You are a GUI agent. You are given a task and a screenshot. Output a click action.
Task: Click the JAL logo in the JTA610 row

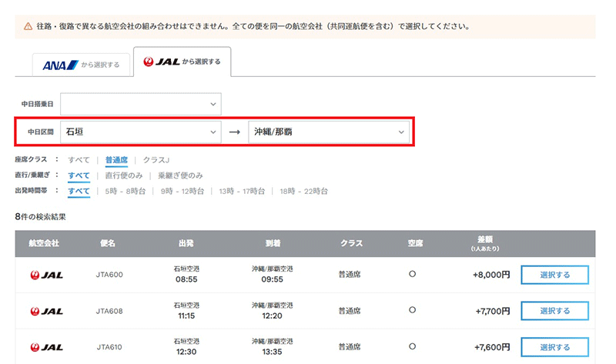tap(45, 346)
